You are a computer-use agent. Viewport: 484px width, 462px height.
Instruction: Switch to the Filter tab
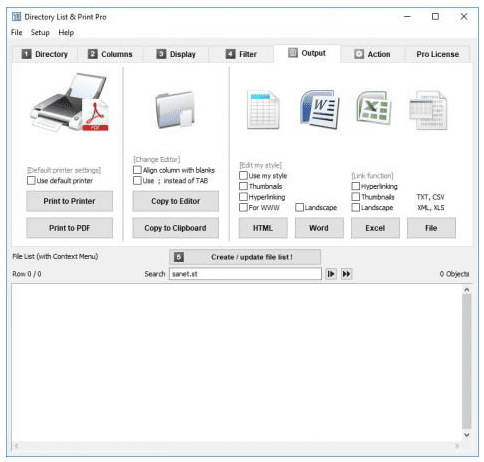click(241, 54)
